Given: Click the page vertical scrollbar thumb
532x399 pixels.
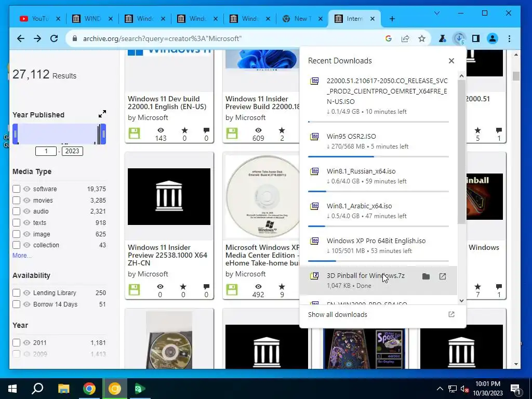Looking at the screenshot, I should (516, 76).
